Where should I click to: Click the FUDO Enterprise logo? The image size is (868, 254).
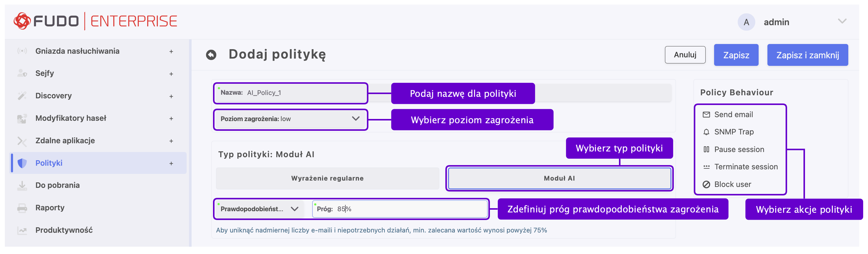95,21
